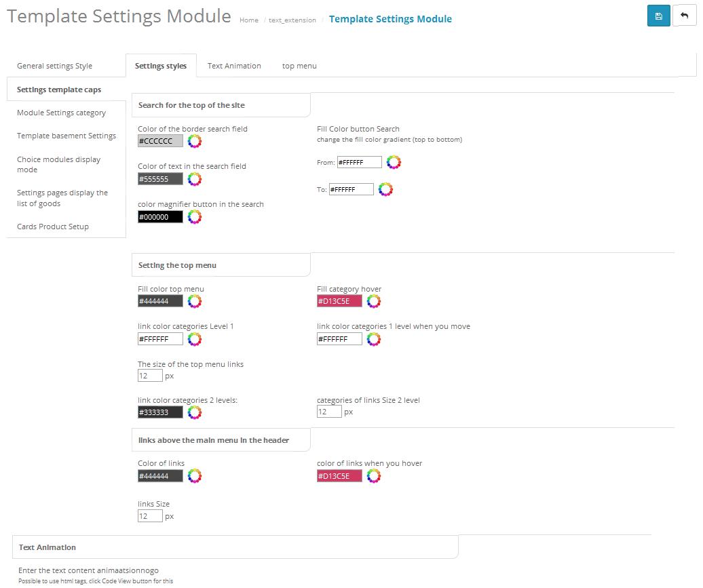Click the back arrow icon button
This screenshot has height=588, width=703.
click(x=684, y=16)
